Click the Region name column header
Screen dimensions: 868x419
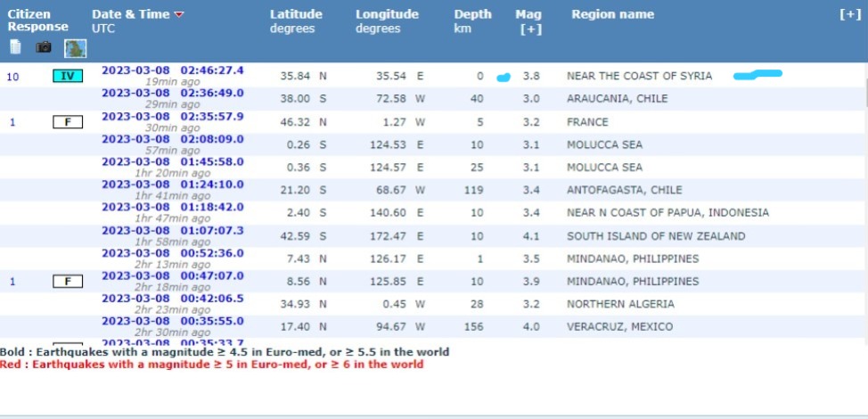pos(612,14)
